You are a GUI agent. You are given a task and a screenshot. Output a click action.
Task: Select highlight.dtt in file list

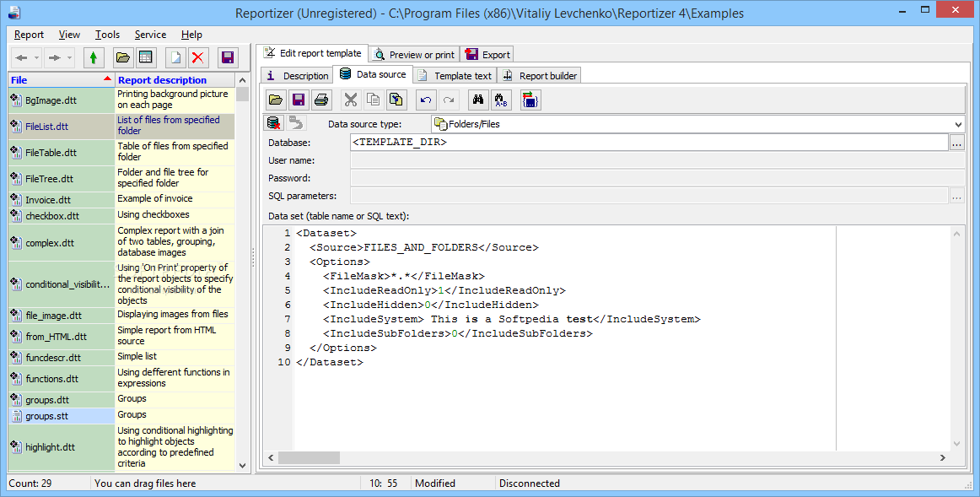coord(62,447)
